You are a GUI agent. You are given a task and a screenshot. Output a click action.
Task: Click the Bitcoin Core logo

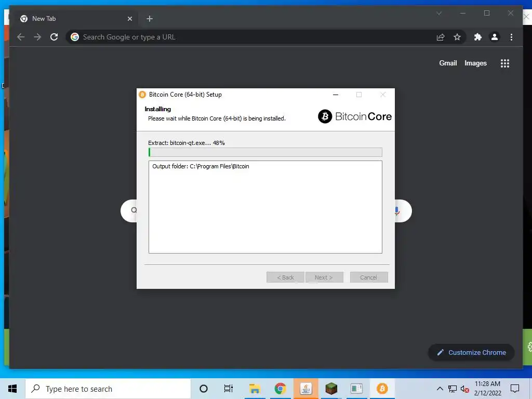[x=354, y=116]
